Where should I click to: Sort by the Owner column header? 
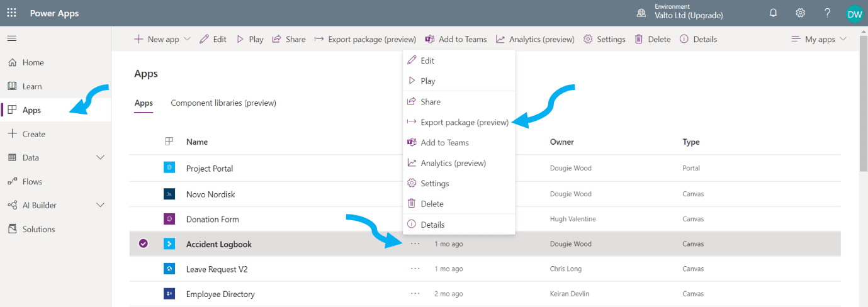point(562,142)
